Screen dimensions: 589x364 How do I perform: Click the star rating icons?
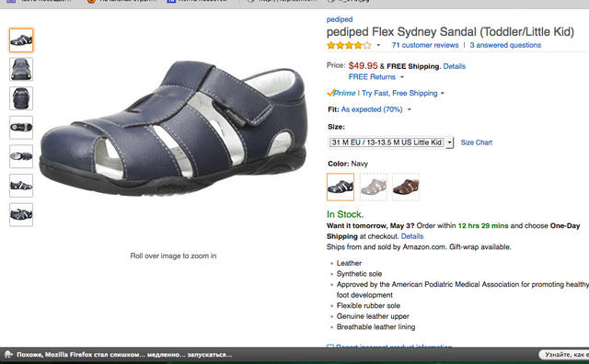coord(349,45)
